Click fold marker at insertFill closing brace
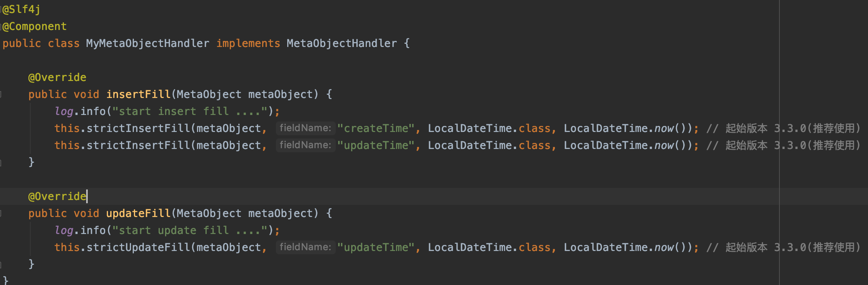The width and height of the screenshot is (868, 285). (1, 162)
